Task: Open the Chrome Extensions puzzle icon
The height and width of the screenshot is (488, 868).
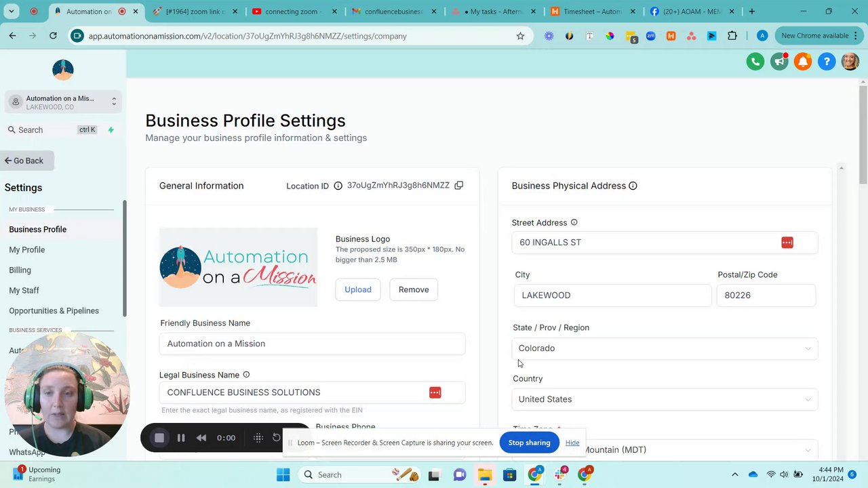Action: [732, 36]
